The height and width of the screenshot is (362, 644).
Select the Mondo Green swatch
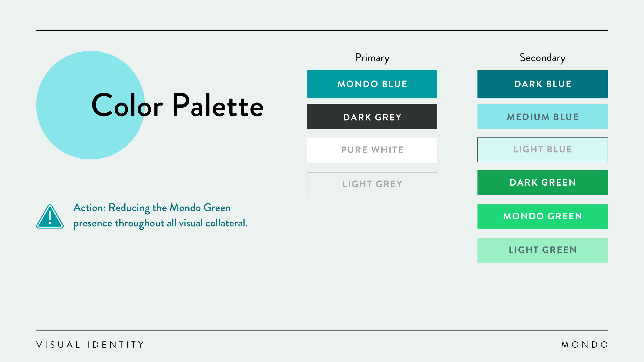point(542,216)
